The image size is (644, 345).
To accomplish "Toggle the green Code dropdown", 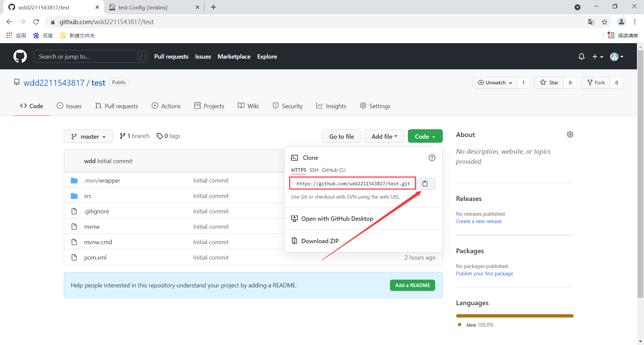I will (425, 136).
